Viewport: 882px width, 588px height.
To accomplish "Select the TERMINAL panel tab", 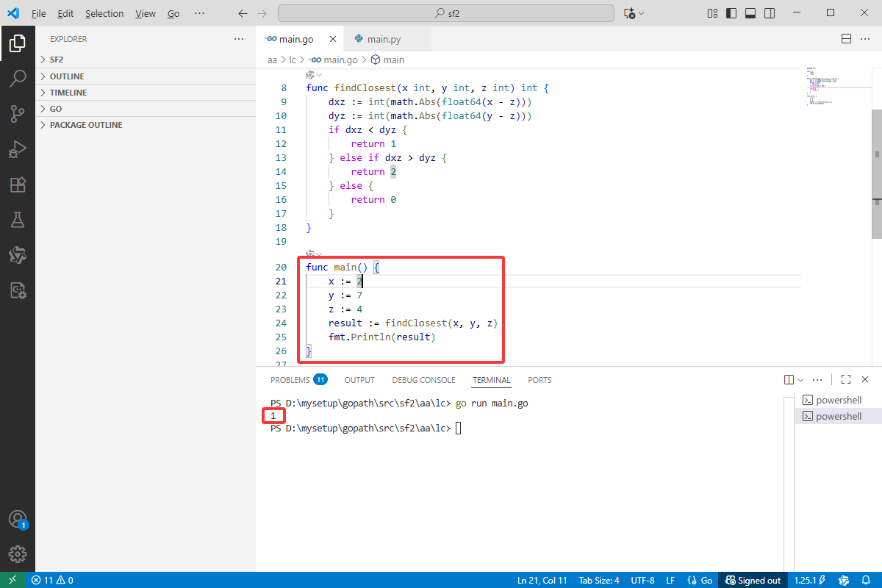I will click(x=492, y=380).
